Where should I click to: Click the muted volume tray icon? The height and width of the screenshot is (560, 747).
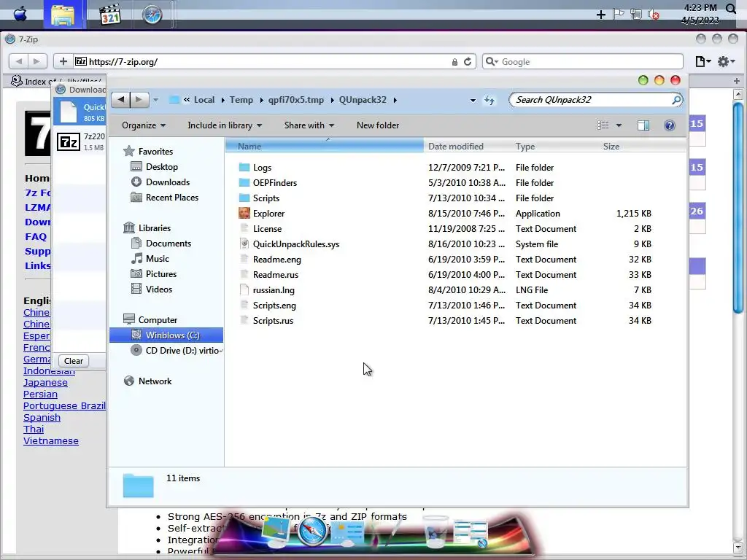pos(653,15)
